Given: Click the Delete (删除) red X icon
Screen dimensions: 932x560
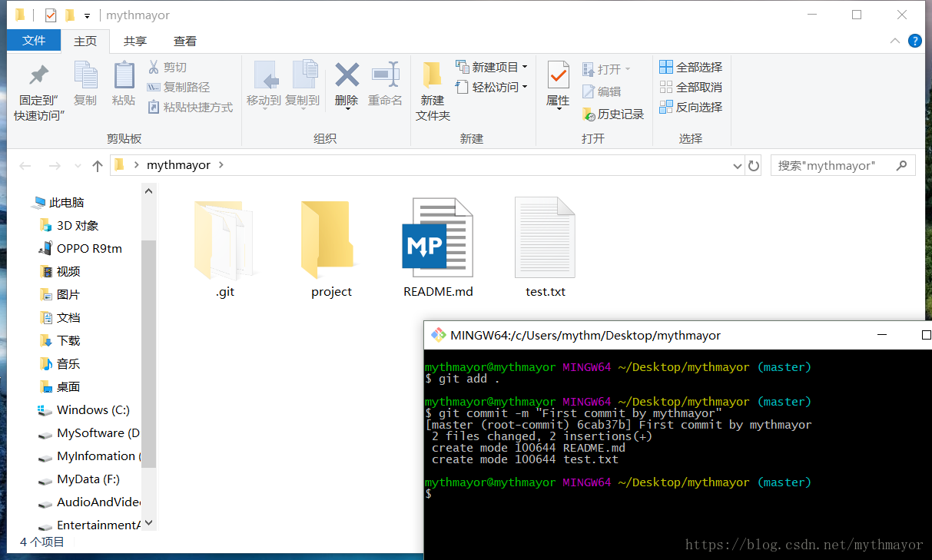Looking at the screenshot, I should point(347,75).
